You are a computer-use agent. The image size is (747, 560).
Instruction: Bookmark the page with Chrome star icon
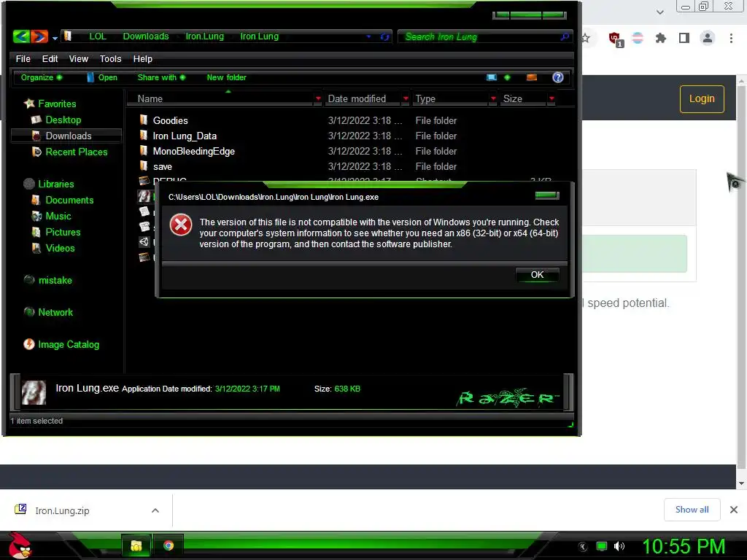[586, 38]
